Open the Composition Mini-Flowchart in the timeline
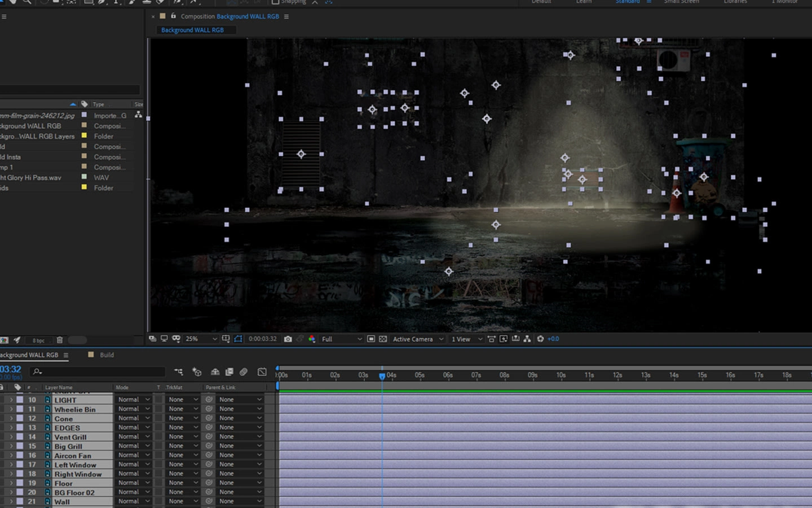The image size is (812, 508). (179, 371)
